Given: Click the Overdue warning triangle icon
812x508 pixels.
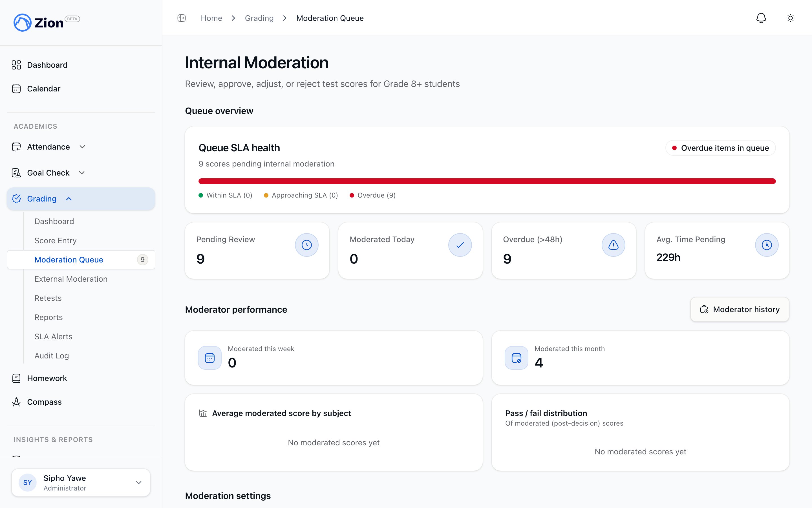Looking at the screenshot, I should coord(613,245).
